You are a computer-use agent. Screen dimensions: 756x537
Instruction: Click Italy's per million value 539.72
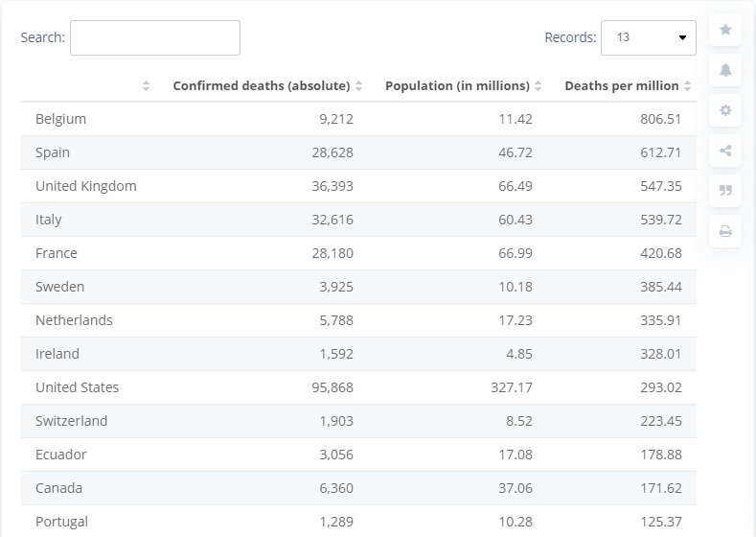click(x=660, y=220)
